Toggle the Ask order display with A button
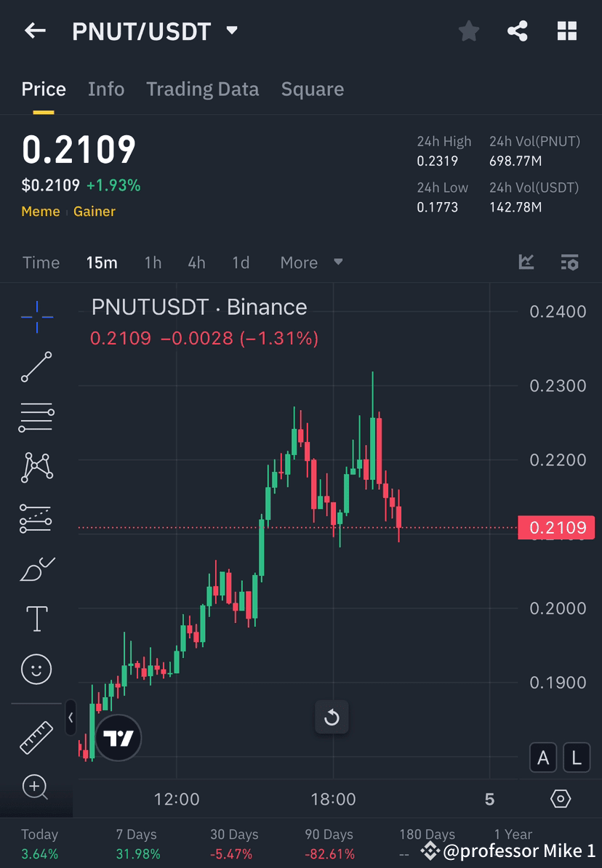Image resolution: width=602 pixels, height=868 pixels. point(543,757)
